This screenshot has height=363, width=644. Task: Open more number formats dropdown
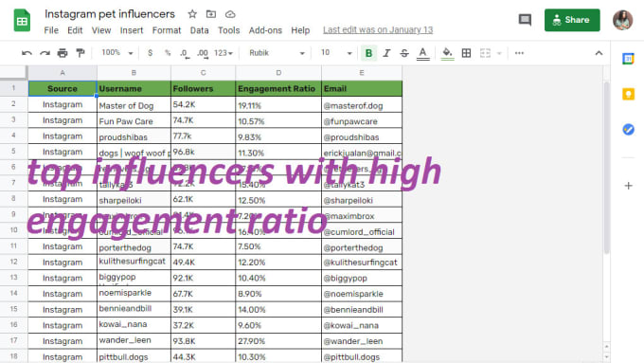(x=224, y=53)
